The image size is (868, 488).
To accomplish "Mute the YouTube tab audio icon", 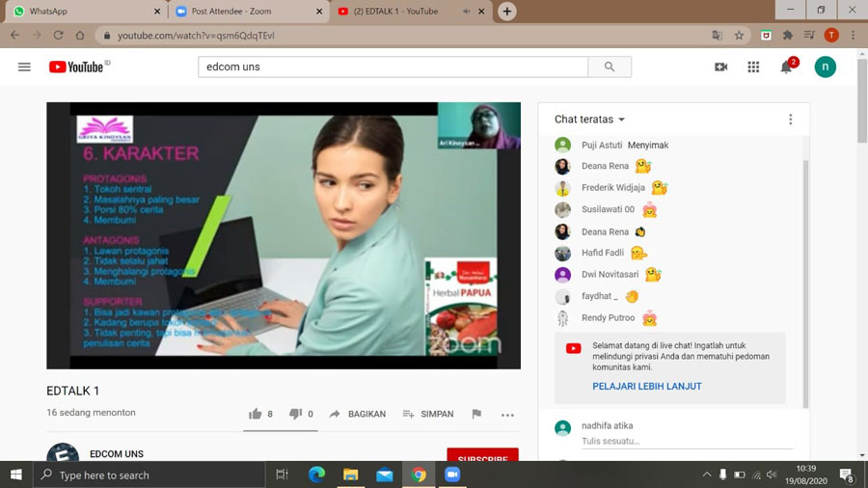I will [x=467, y=11].
